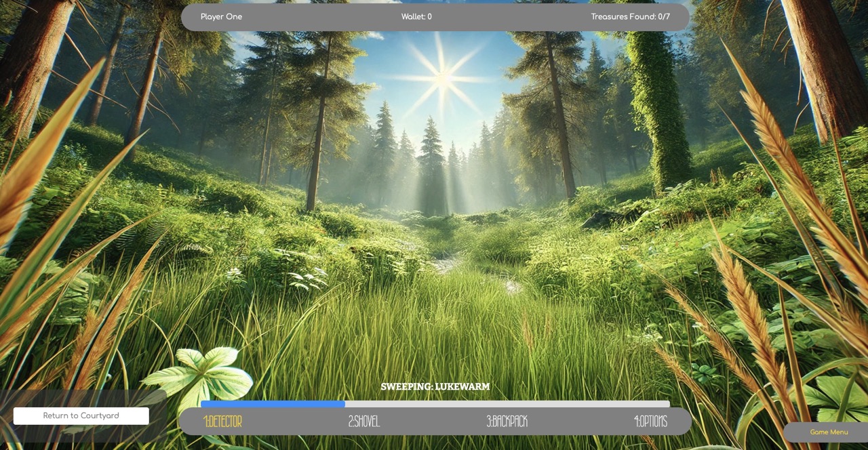868x450 pixels.
Task: Click the Player One label
Action: [x=221, y=17]
